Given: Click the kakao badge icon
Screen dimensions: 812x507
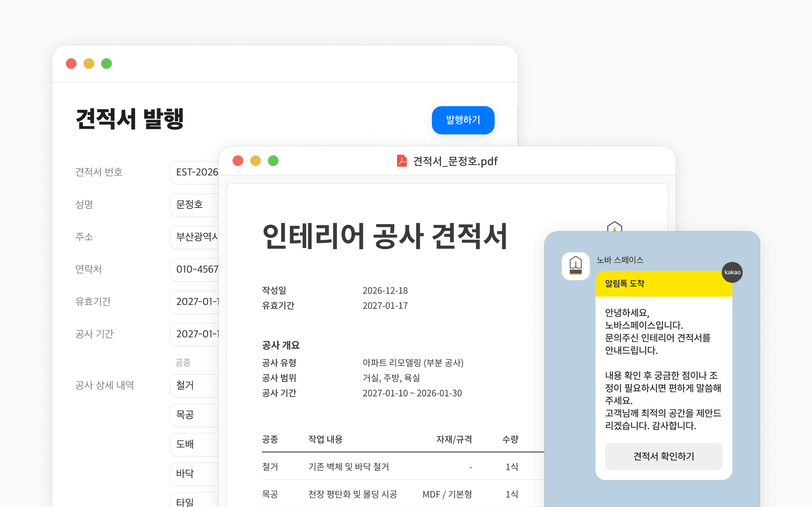Looking at the screenshot, I should click(x=732, y=272).
